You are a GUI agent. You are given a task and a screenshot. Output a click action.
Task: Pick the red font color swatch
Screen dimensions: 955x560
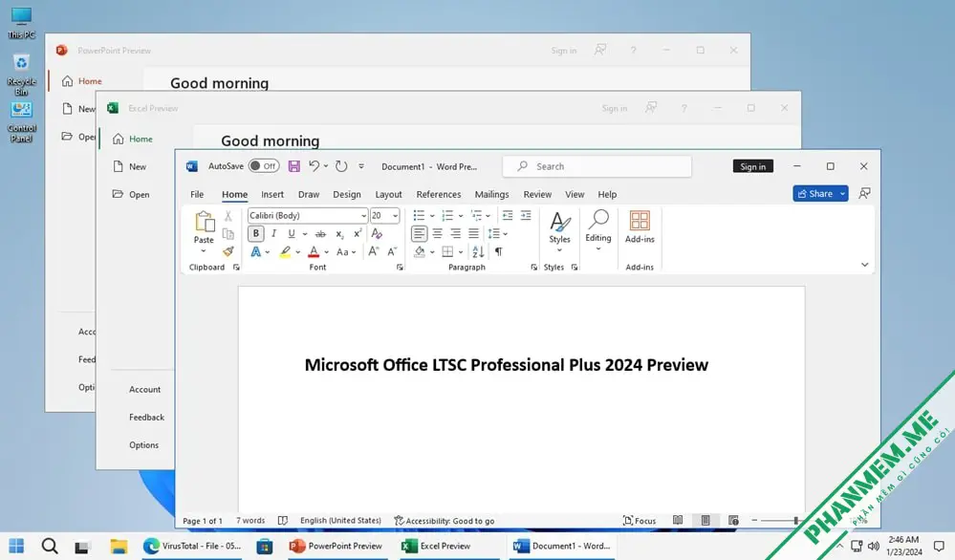[314, 251]
